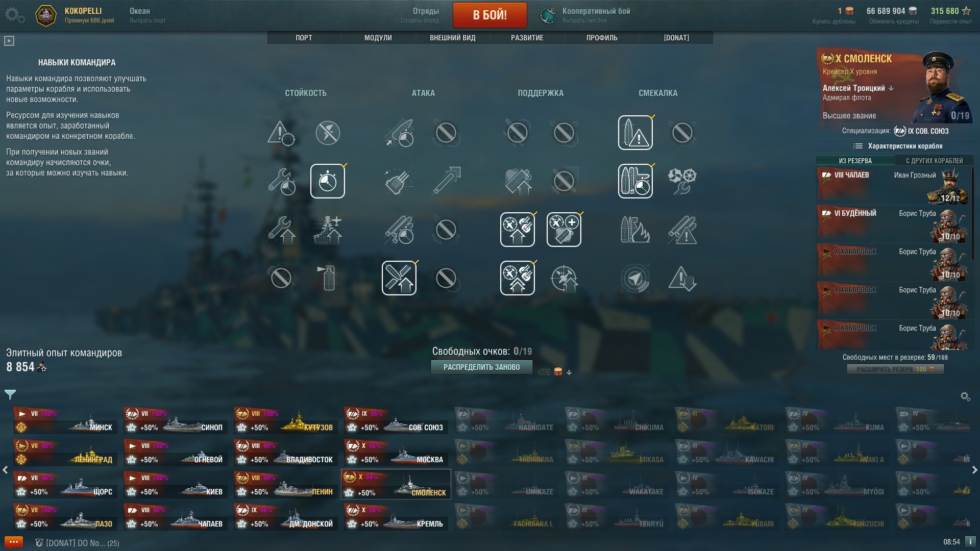Switch to the МОДУЛИ tab
Image resolution: width=980 pixels, height=551 pixels.
click(x=378, y=38)
